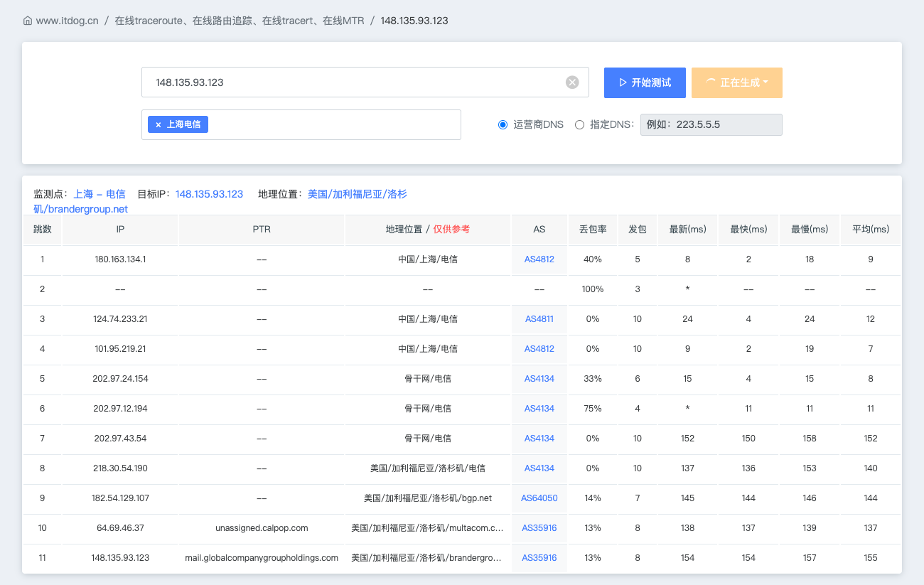
Task: Click IP 202.97.24.154 cell
Action: (x=120, y=379)
